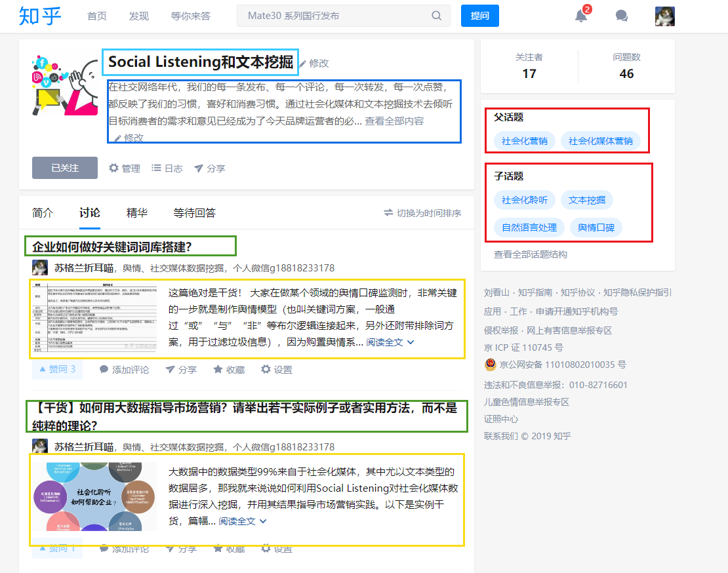
Task: Click 查看全部话题结构 link
Action: pyautogui.click(x=530, y=255)
